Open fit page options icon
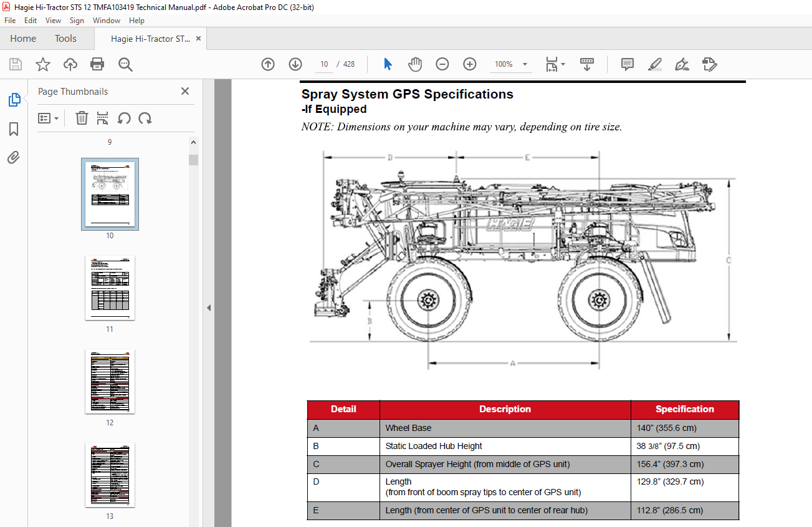Viewport: 812px width, 527px height. point(552,64)
